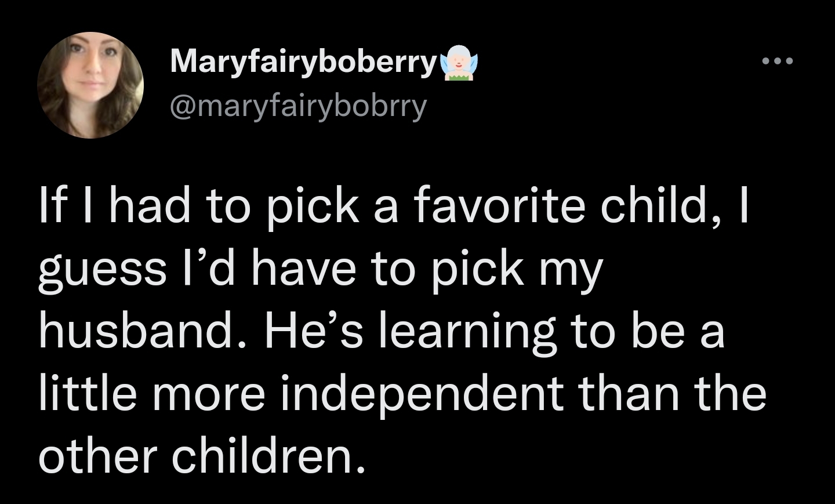The height and width of the screenshot is (504, 835).
Task: Click the word "little" in the tweet
Action: pyautogui.click(x=88, y=393)
